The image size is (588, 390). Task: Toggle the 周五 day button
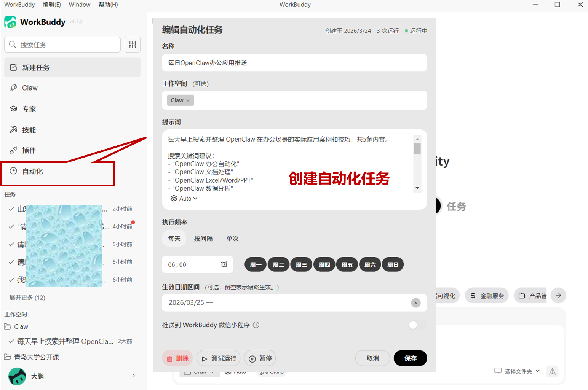tap(347, 264)
